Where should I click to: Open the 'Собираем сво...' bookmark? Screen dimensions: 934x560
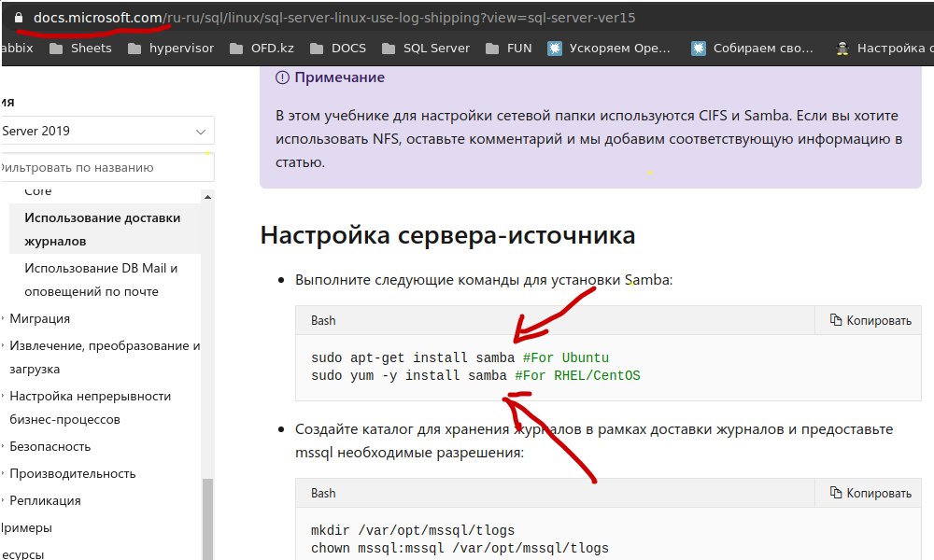point(752,49)
